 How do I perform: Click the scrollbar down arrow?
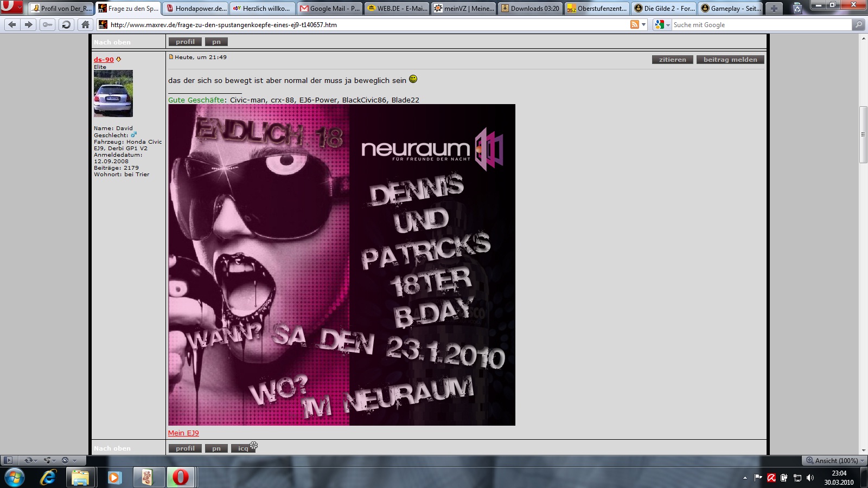click(863, 450)
